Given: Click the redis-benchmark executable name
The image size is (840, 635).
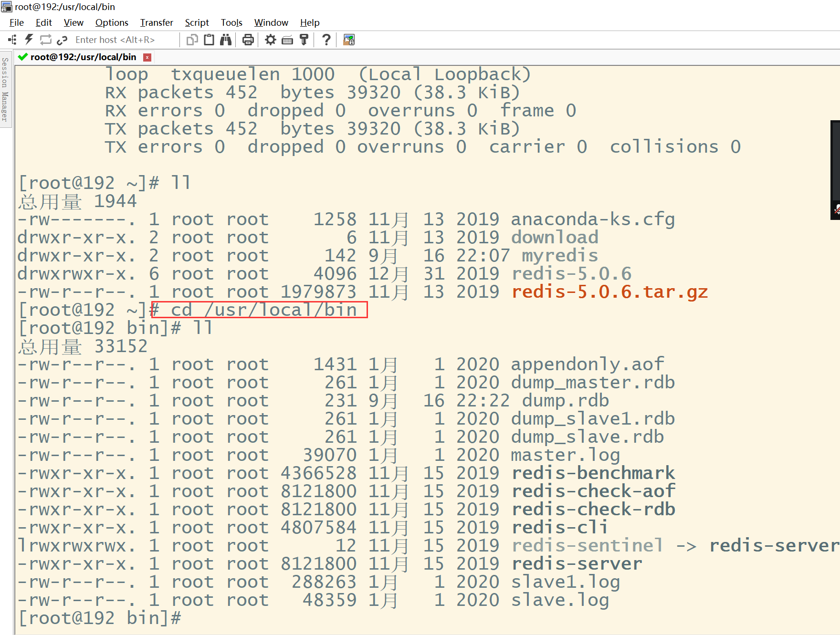Looking at the screenshot, I should tap(593, 473).
